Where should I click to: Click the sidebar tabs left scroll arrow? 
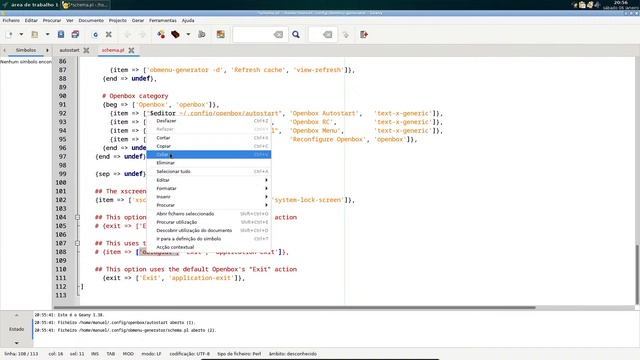point(4,50)
